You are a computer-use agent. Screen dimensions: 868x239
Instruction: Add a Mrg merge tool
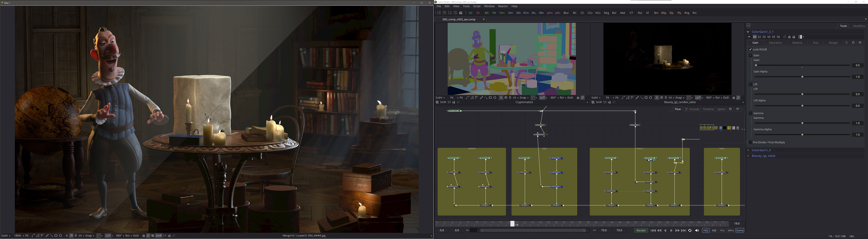click(x=606, y=13)
